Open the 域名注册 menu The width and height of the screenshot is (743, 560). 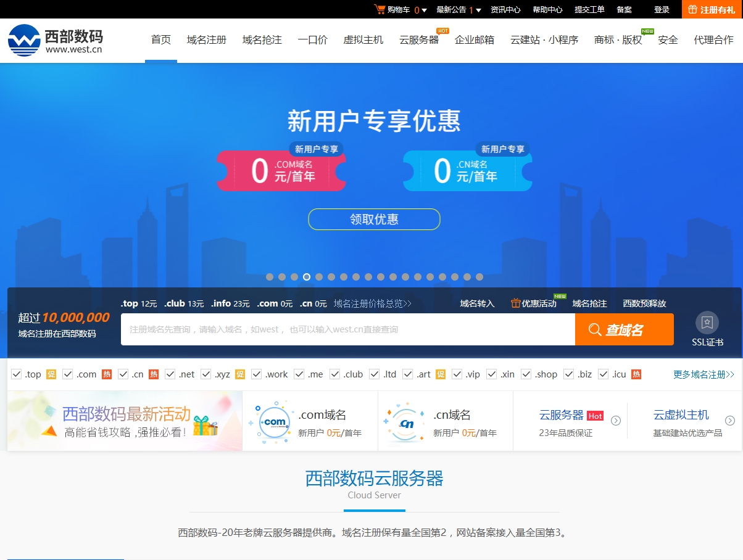(207, 39)
